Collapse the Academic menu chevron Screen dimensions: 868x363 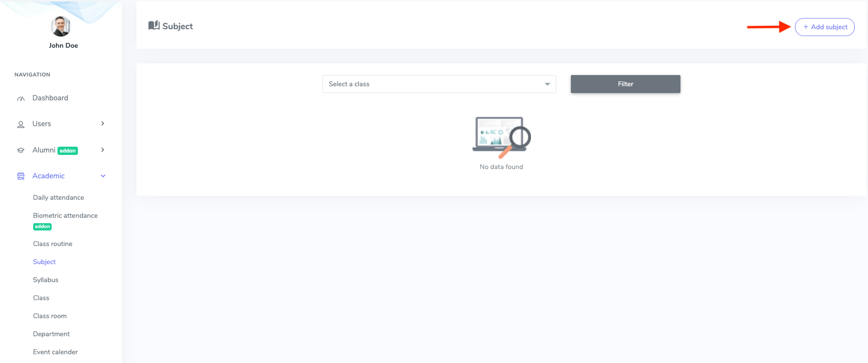[103, 176]
